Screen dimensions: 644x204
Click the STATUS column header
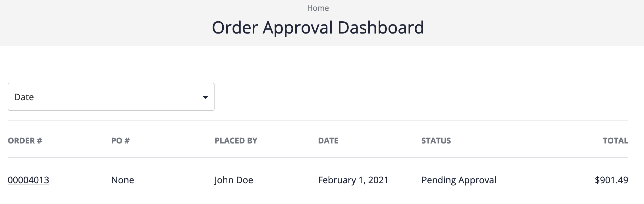(x=436, y=141)
